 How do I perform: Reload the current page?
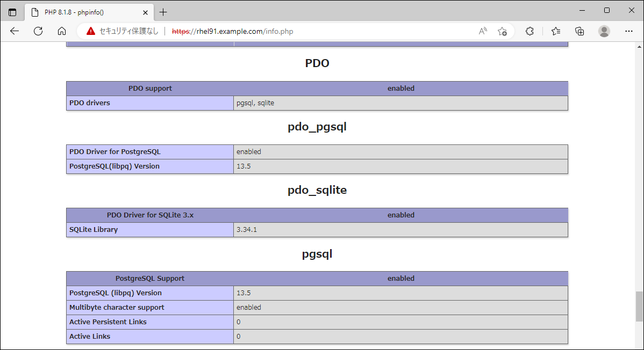38,31
